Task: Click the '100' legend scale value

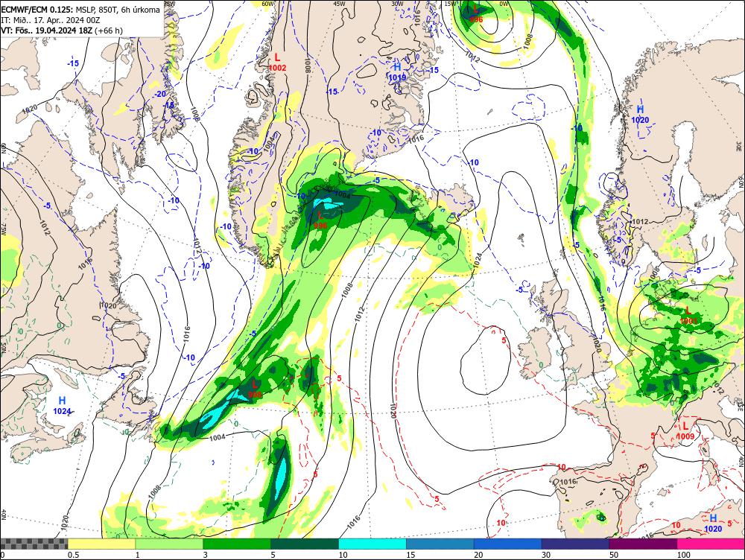Action: pos(684,555)
